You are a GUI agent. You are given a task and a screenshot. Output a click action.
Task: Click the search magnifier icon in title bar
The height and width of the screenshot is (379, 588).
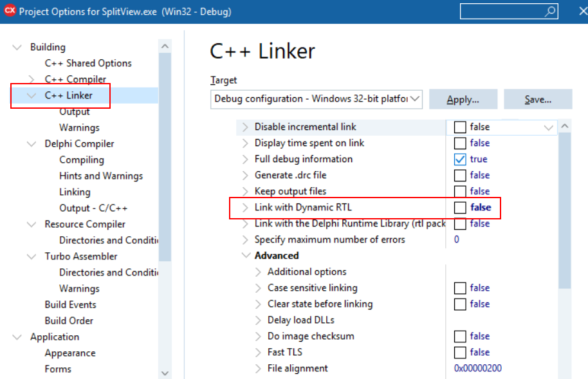[x=551, y=12]
